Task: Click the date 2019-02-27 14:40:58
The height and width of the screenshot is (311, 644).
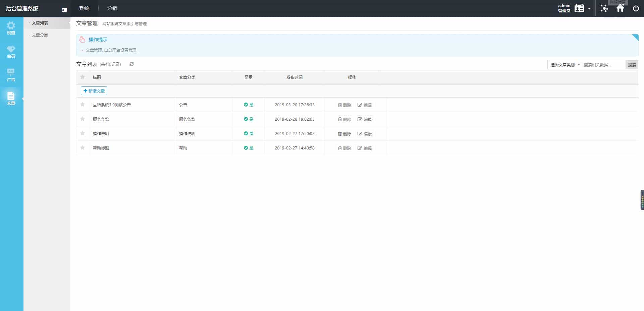Action: tap(294, 148)
